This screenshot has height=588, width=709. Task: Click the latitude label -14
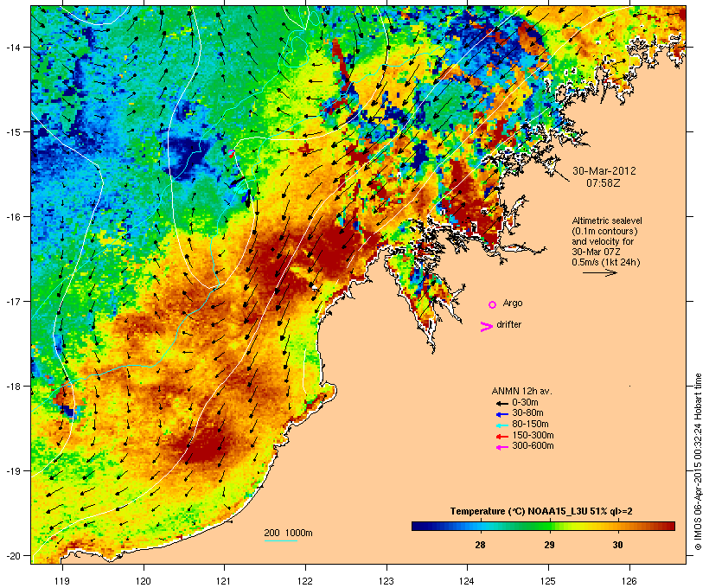(12, 48)
